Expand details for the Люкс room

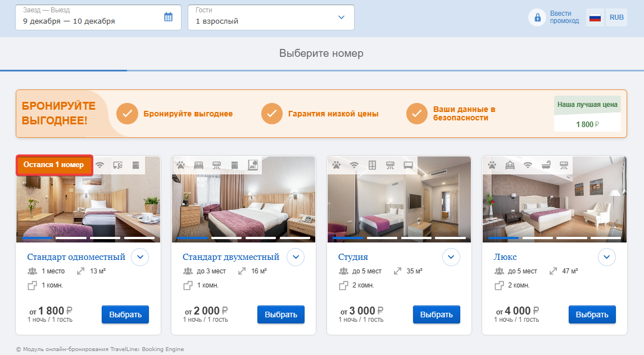point(606,257)
